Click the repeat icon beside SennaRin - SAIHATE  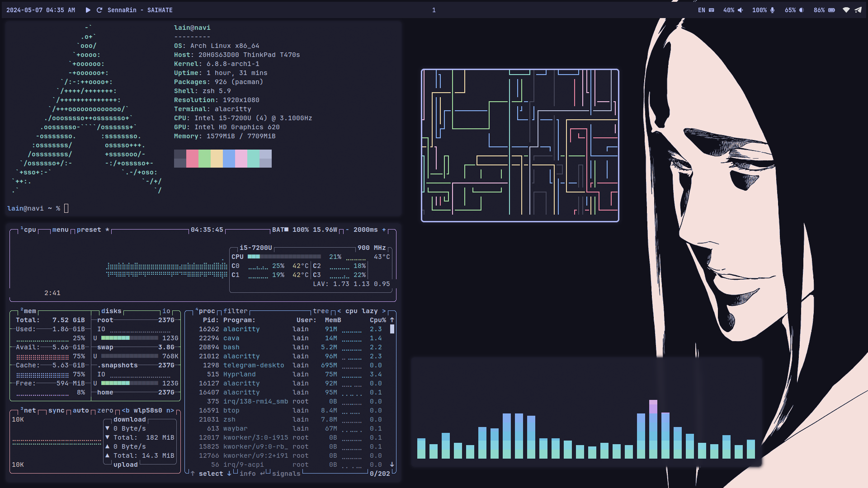tap(99, 10)
